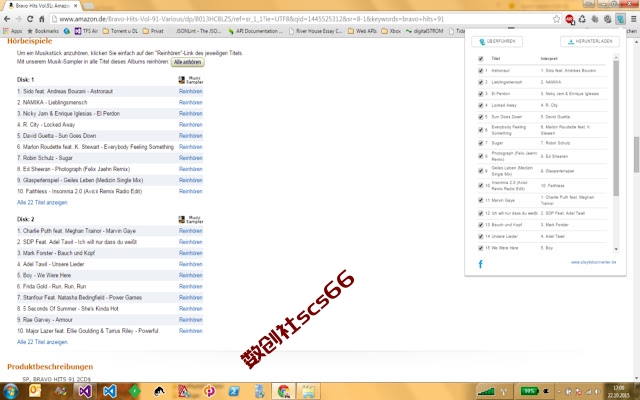Open the TFS Air bookmark
The width and height of the screenshot is (640, 400).
point(86,31)
